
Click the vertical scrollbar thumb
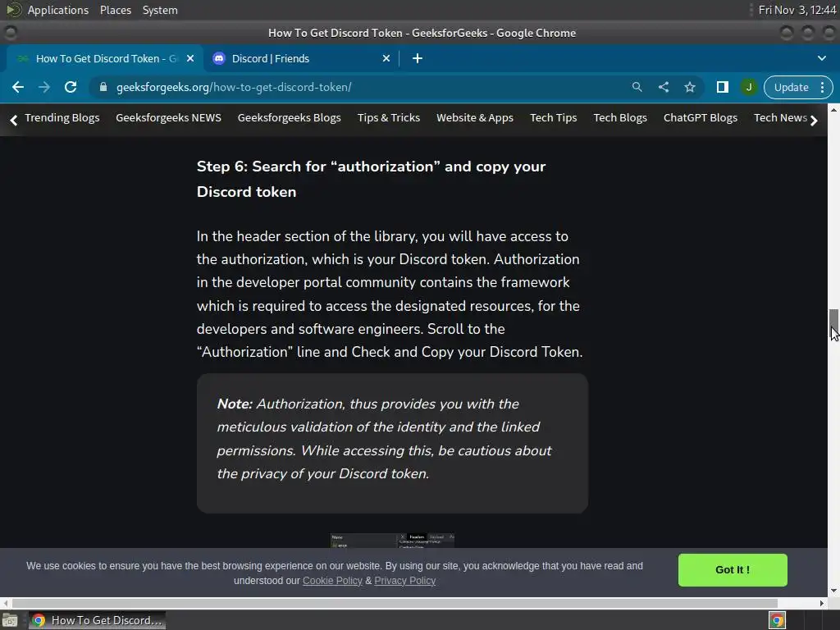(833, 322)
